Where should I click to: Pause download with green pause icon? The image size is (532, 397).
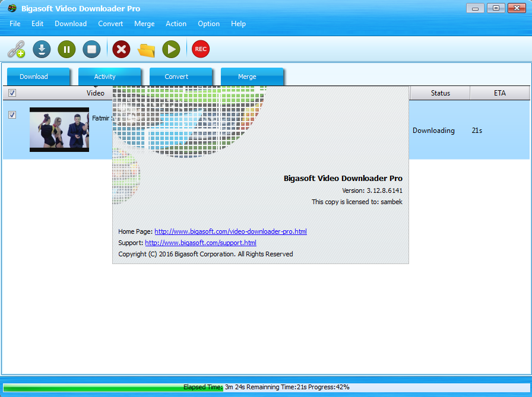66,49
